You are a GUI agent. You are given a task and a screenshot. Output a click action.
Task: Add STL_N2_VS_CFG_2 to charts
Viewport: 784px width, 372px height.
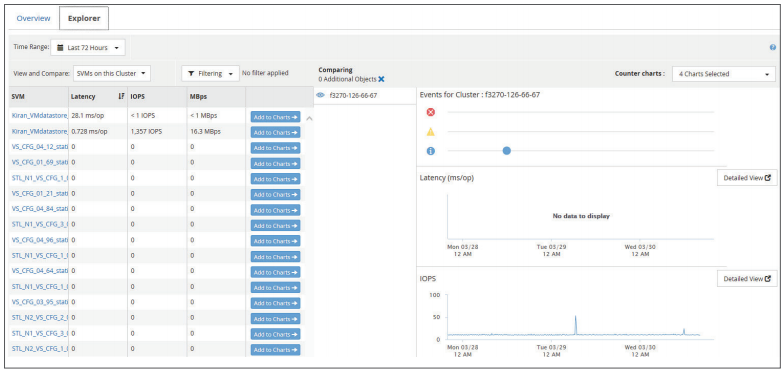coord(276,318)
